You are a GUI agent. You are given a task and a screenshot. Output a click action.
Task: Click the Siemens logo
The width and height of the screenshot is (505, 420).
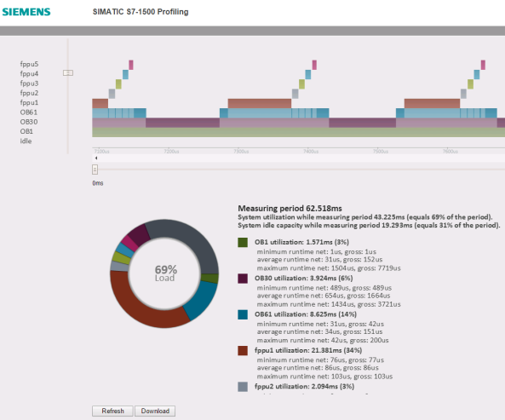coord(26,12)
